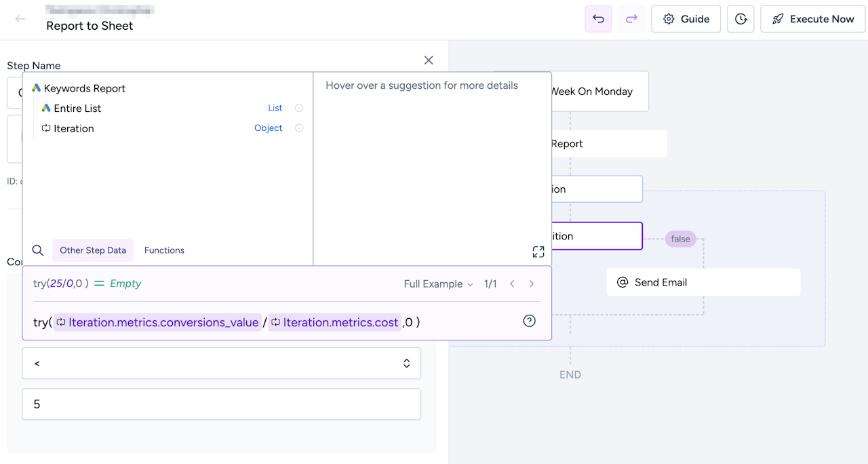The height and width of the screenshot is (464, 868).
Task: Select the Send Email workflow node
Action: click(703, 282)
